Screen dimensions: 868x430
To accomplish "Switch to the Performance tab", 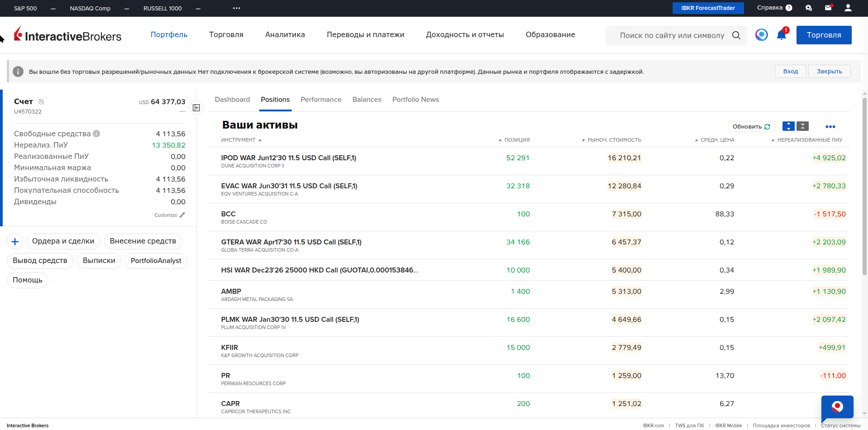I will 321,100.
